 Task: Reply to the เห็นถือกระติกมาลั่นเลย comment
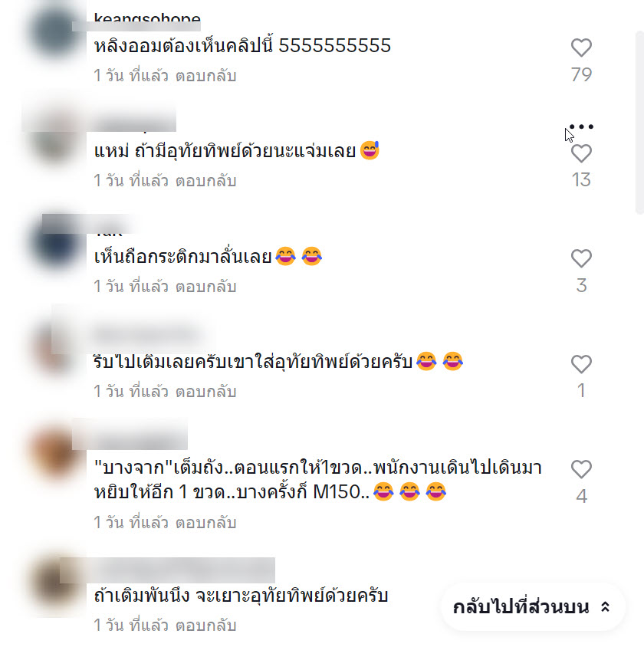206,287
